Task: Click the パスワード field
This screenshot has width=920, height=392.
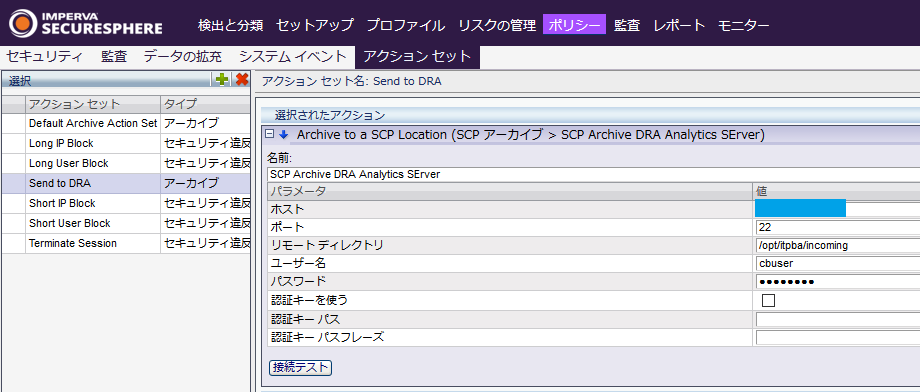Action: [x=837, y=282]
